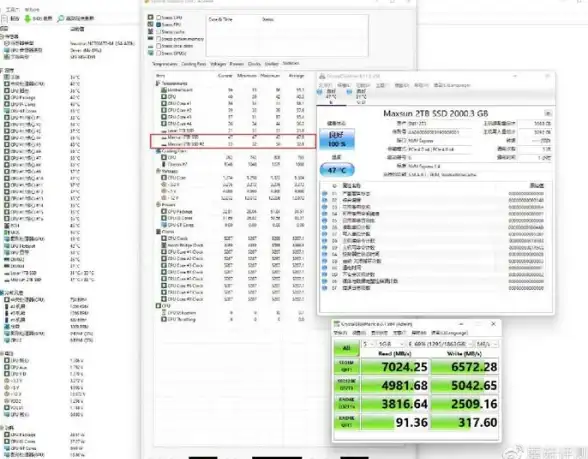Click the blue health status 100% indicator
The width and height of the screenshot is (588, 459).
(337, 139)
